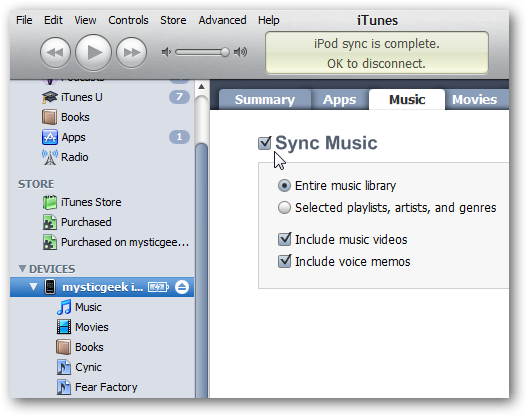Uncheck Include music videos
The image size is (527, 416).
[x=284, y=240]
